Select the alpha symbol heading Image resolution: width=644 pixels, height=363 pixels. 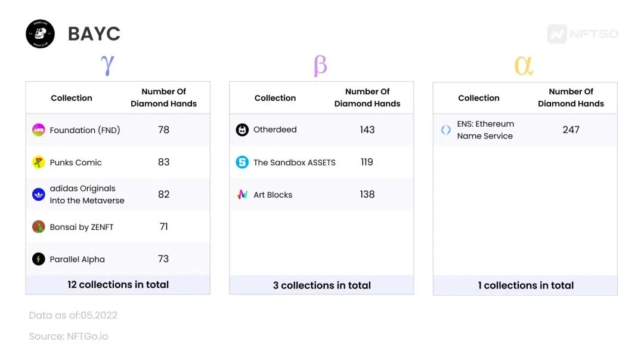[x=524, y=65]
